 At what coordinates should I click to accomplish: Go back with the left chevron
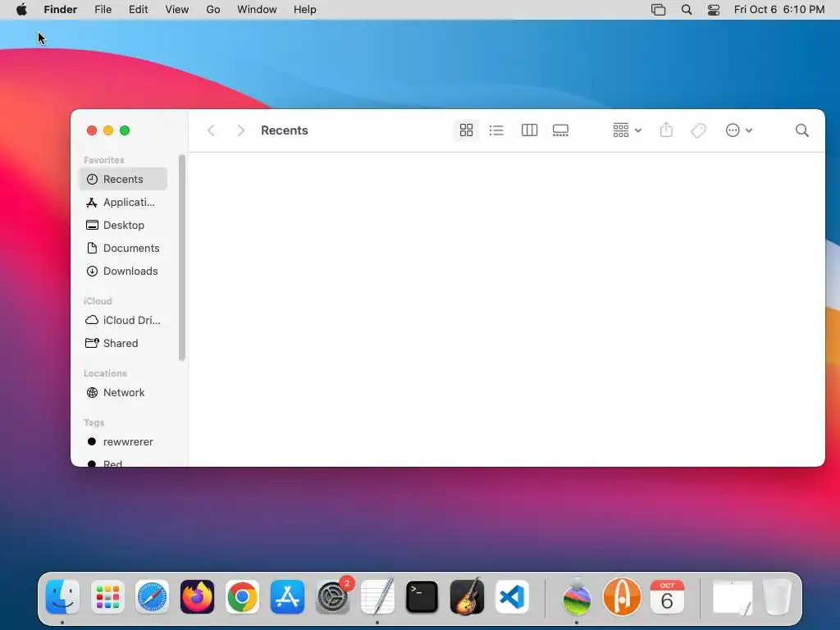click(211, 130)
